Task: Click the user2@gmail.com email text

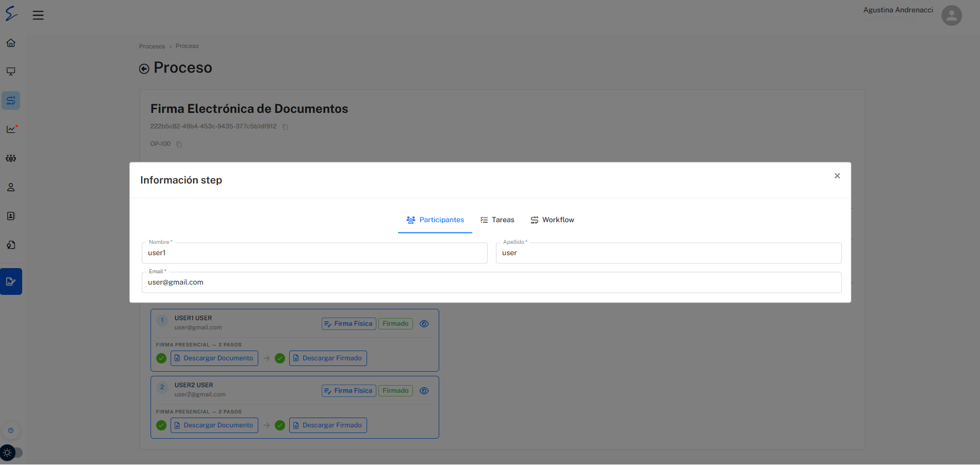Action: pos(200,394)
